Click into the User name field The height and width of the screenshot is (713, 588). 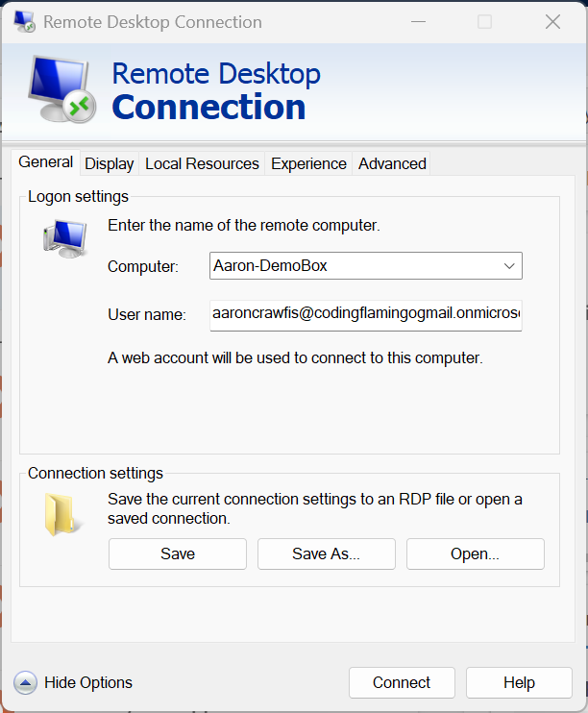[366, 314]
